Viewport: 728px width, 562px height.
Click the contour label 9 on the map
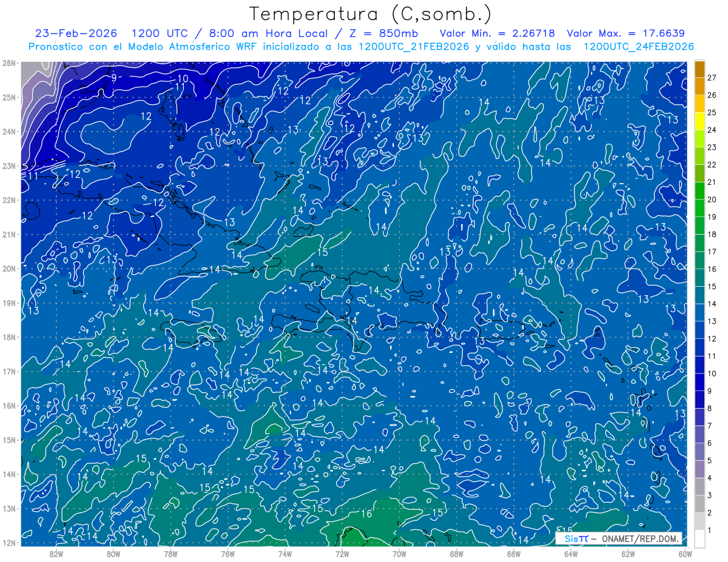point(113,78)
